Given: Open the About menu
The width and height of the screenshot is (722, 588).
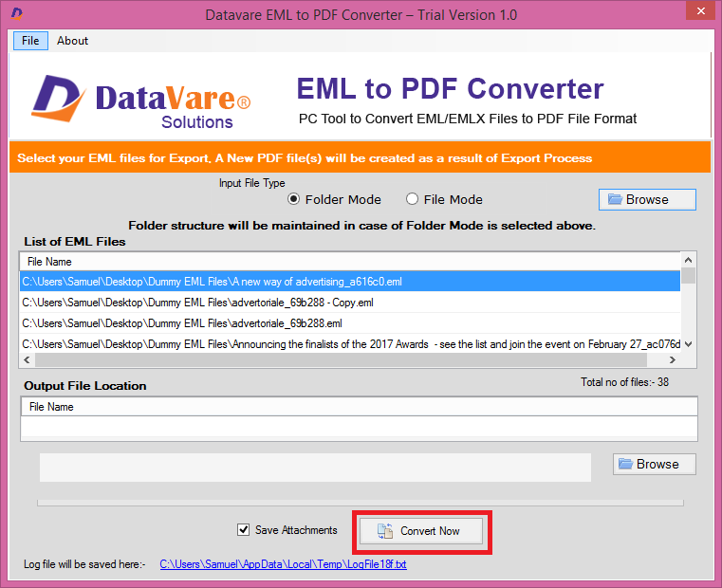Looking at the screenshot, I should [72, 41].
